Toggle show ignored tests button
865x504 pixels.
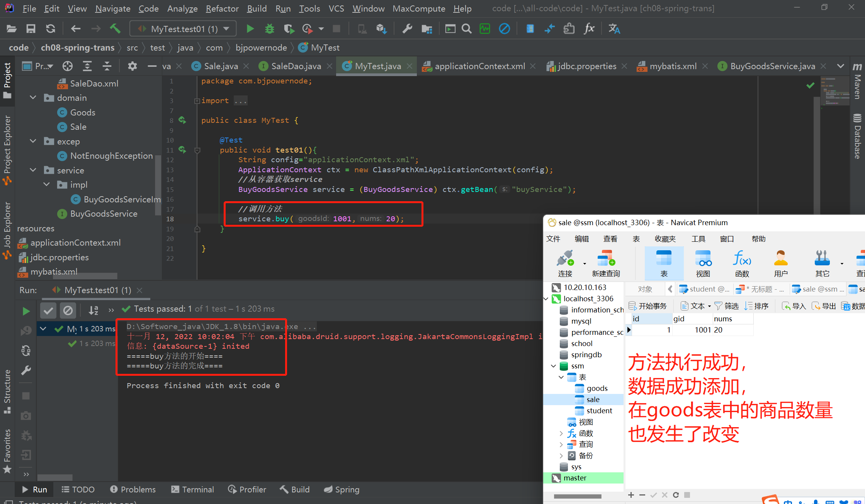coord(68,310)
